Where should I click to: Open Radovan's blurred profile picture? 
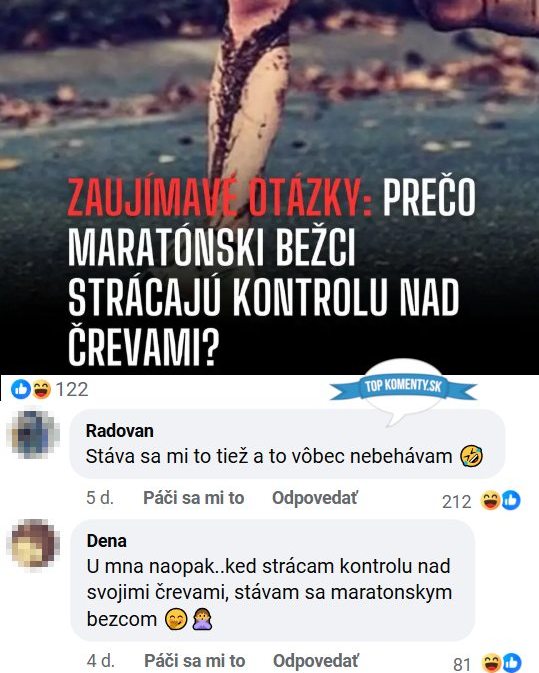(33, 435)
